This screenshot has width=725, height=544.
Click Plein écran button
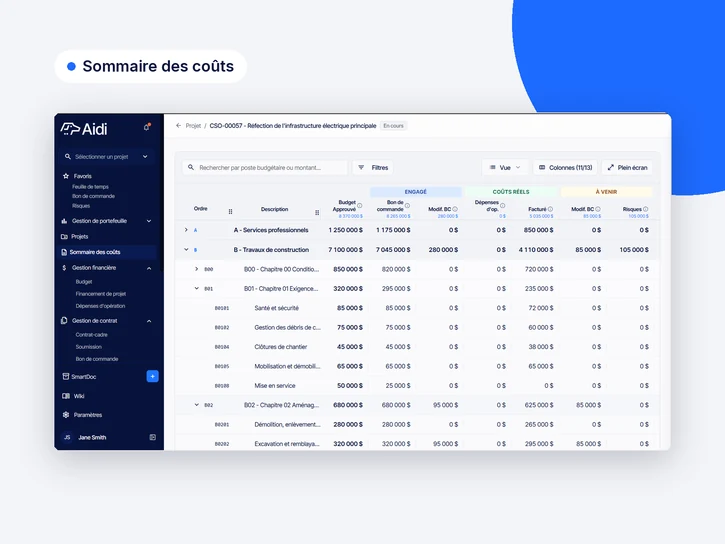(x=627, y=167)
